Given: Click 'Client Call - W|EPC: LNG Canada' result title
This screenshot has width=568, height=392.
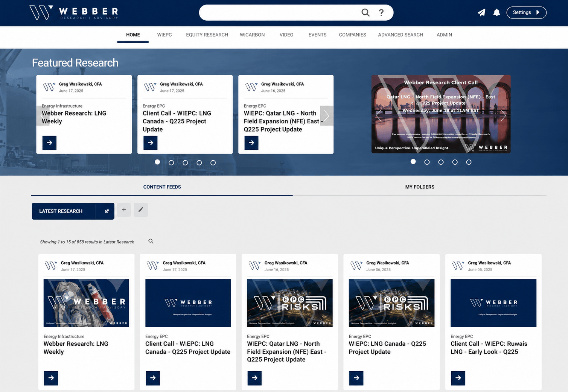Looking at the screenshot, I should [x=188, y=348].
